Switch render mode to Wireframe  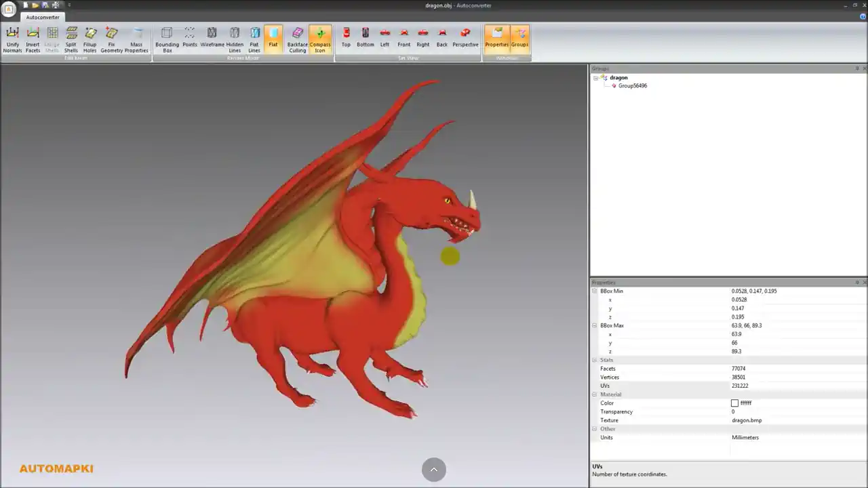pos(212,38)
